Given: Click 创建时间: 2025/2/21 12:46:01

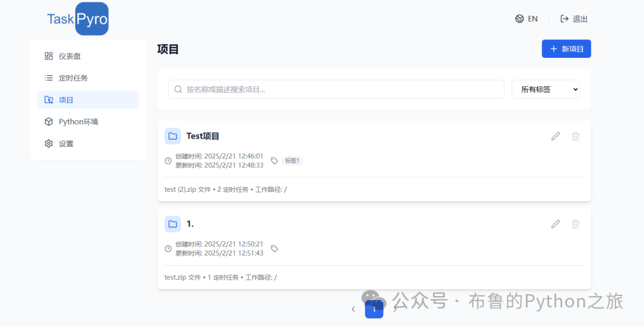Looking at the screenshot, I should (x=219, y=156).
